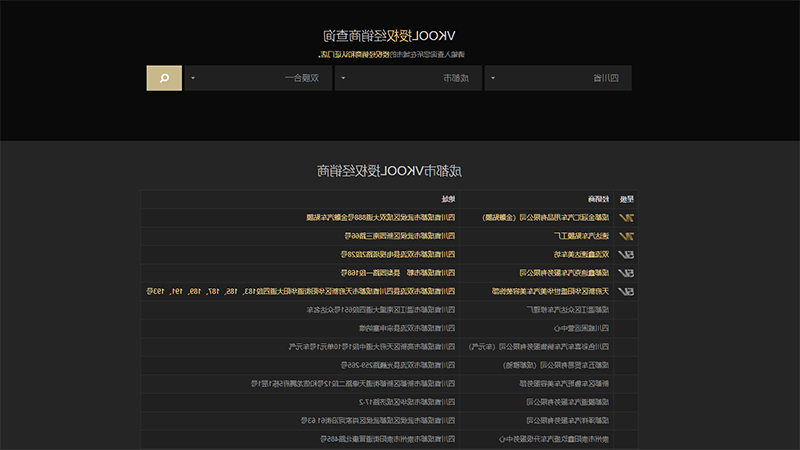This screenshot has height=450, width=800.
Task: Click the star-rating icon in the fourth dealer row
Action: click(x=626, y=273)
